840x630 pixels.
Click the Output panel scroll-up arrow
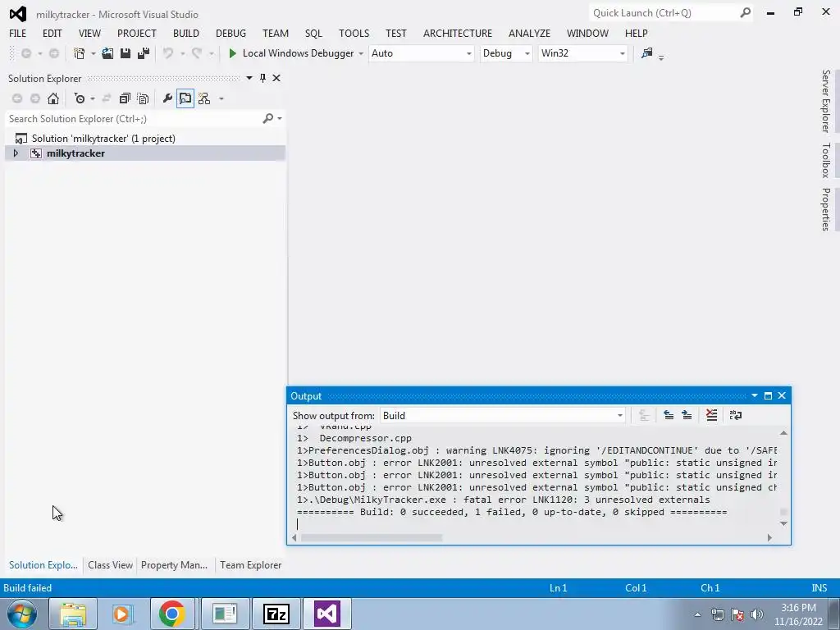(783, 433)
